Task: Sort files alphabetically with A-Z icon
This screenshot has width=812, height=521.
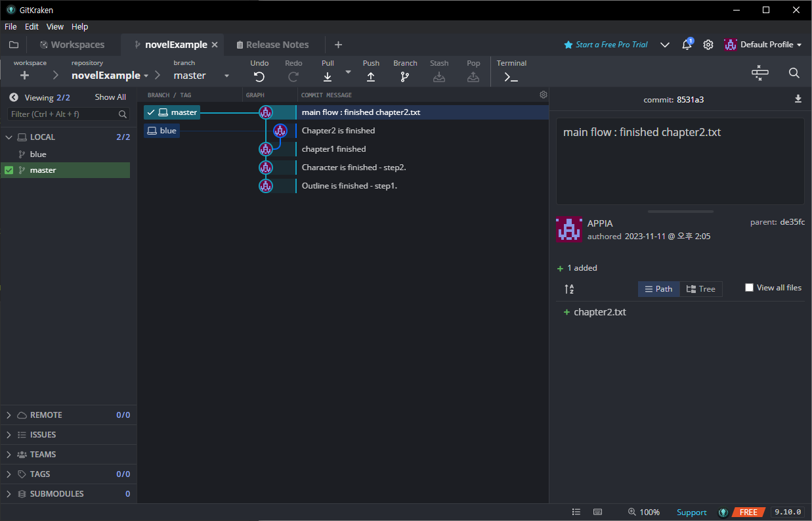Action: point(569,289)
